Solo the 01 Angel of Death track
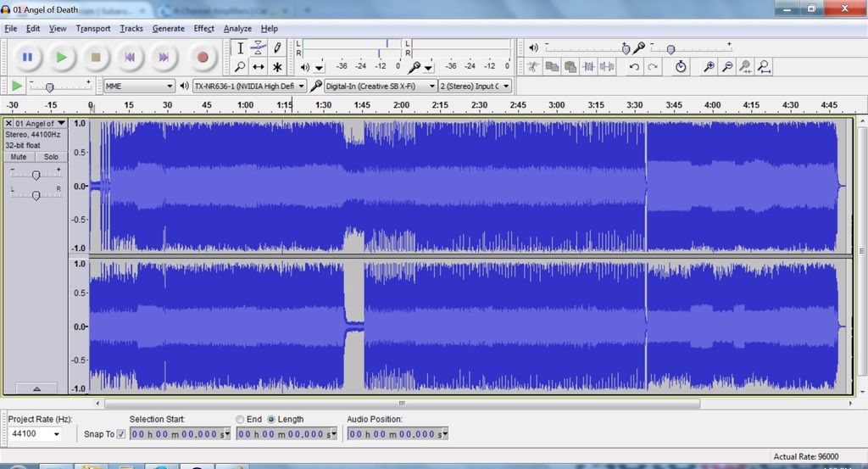 52,157
